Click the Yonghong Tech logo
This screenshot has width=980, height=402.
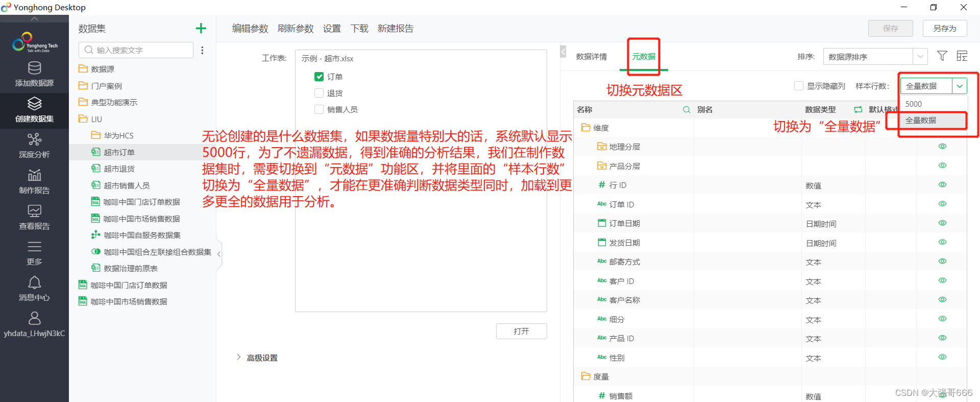tap(34, 42)
